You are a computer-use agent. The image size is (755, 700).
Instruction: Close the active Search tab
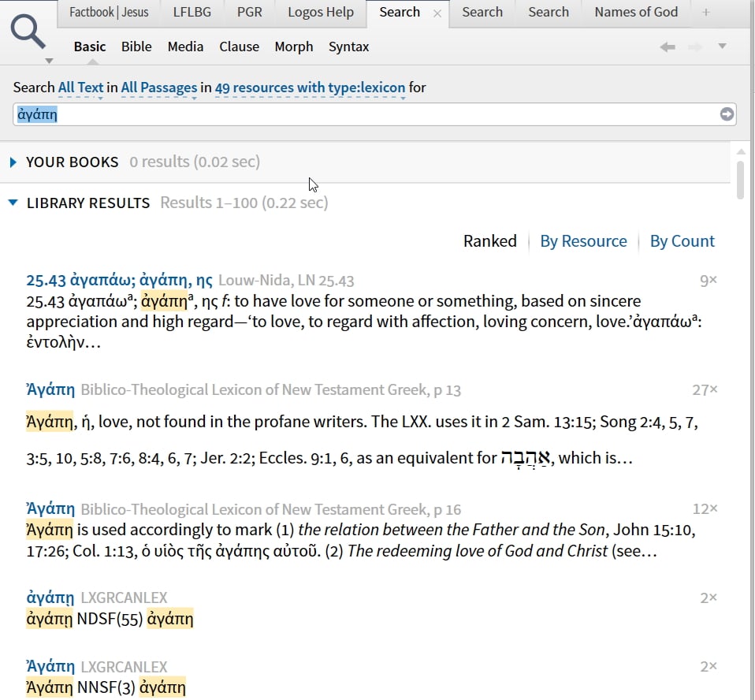coord(437,13)
